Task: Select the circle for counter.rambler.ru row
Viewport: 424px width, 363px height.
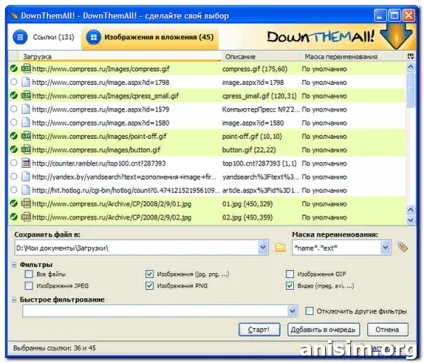Action: pyautogui.click(x=14, y=163)
